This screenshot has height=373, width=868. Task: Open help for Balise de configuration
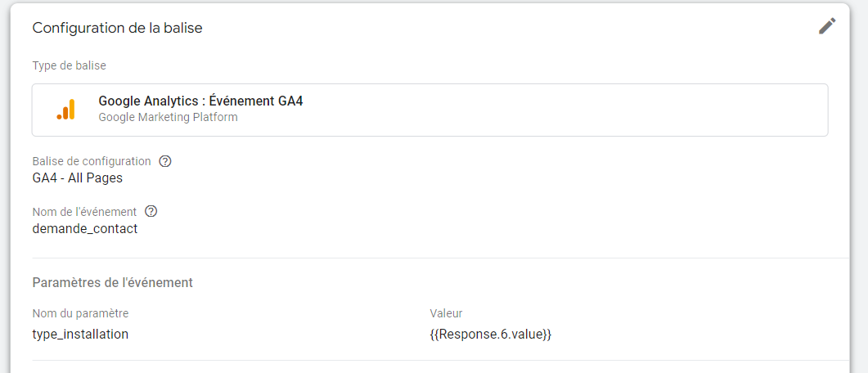point(165,161)
